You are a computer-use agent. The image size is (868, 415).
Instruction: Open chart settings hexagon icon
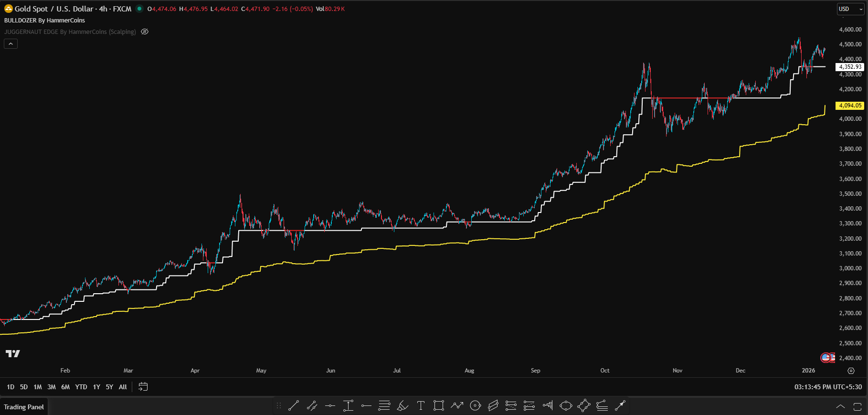(x=851, y=371)
